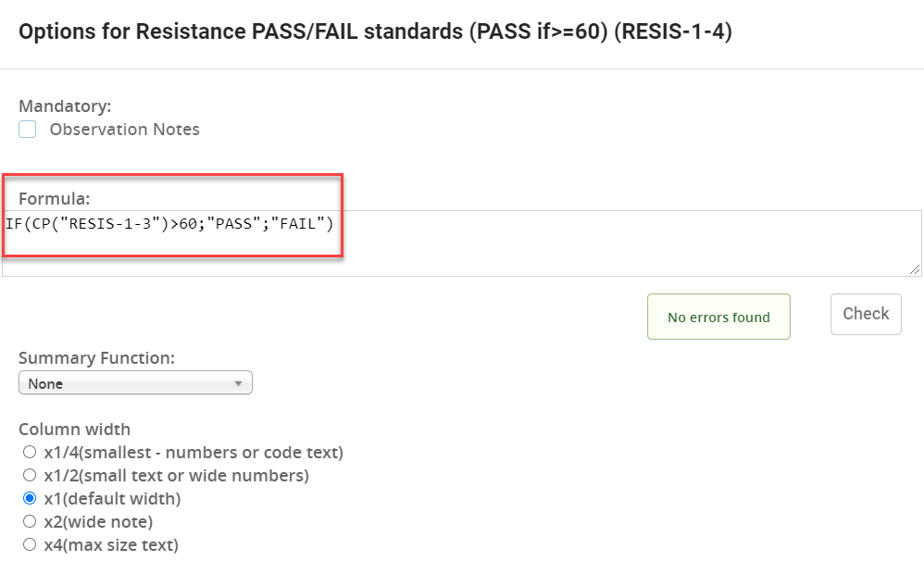Select the x1/4 smallest column width
This screenshot has height=561, width=924.
coord(30,452)
